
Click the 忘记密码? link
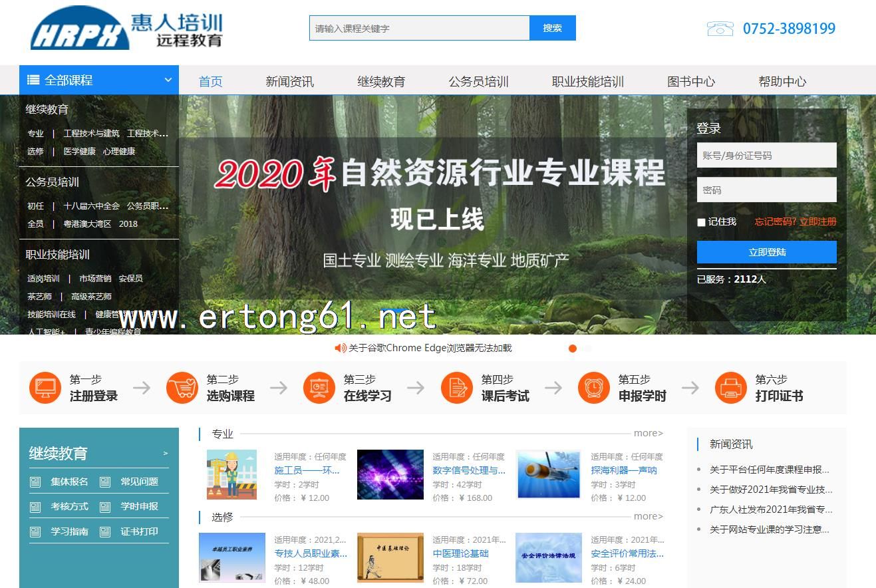[775, 221]
